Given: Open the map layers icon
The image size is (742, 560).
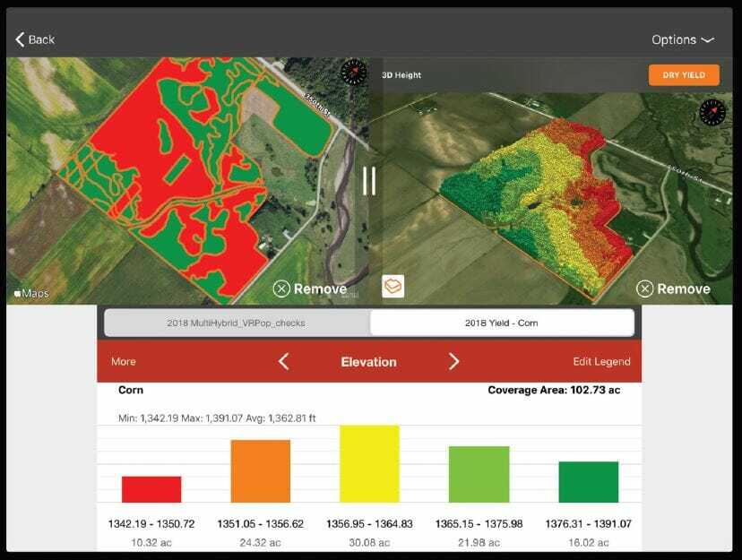Looking at the screenshot, I should (393, 286).
